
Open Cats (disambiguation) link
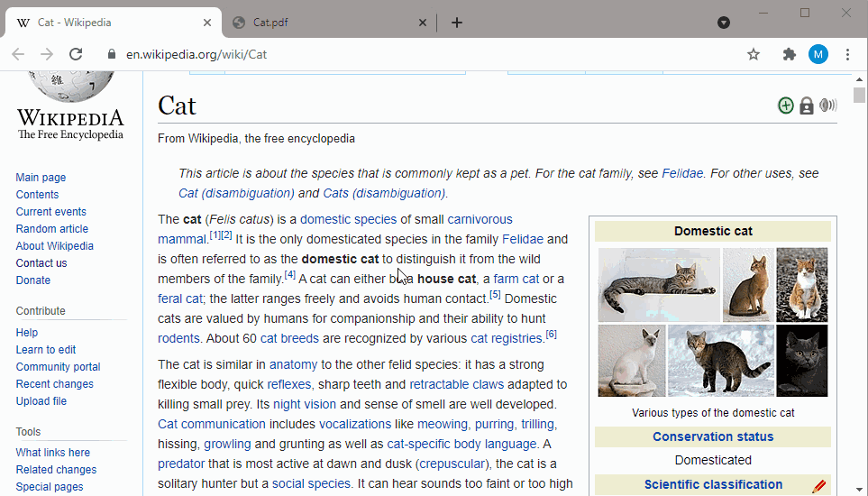[x=384, y=193]
